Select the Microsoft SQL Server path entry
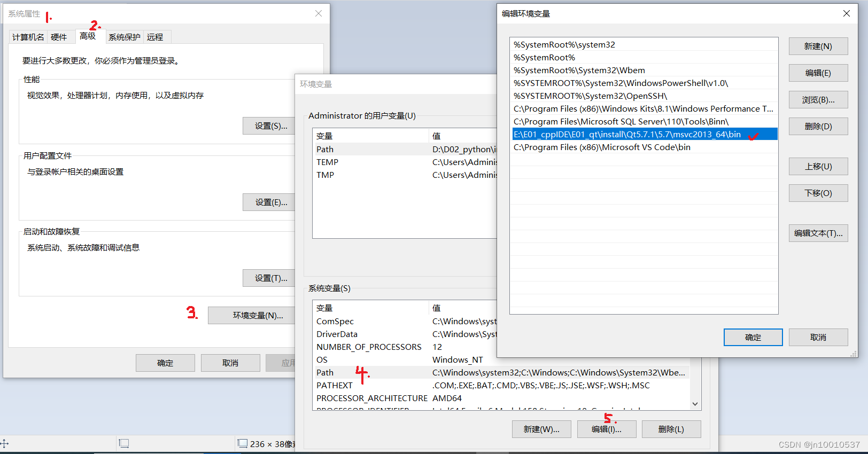The height and width of the screenshot is (454, 868). click(x=644, y=122)
